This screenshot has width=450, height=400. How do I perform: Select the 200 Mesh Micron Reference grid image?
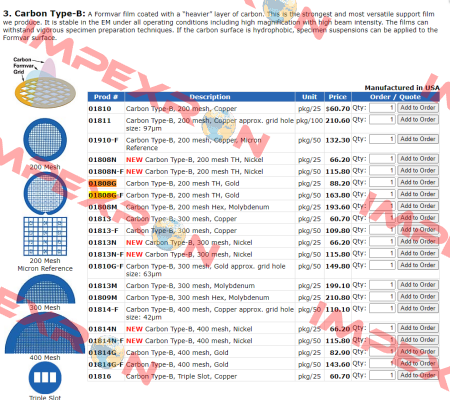(45, 236)
